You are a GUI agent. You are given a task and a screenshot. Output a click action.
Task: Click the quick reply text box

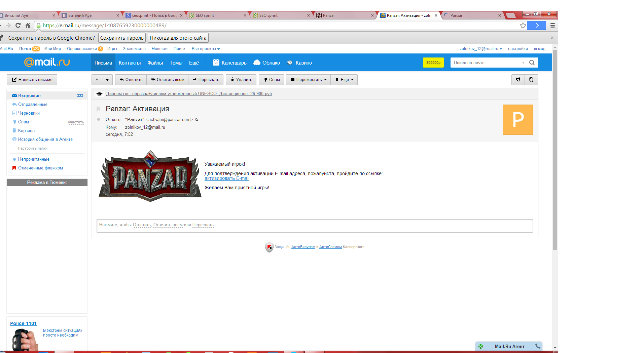point(315,226)
